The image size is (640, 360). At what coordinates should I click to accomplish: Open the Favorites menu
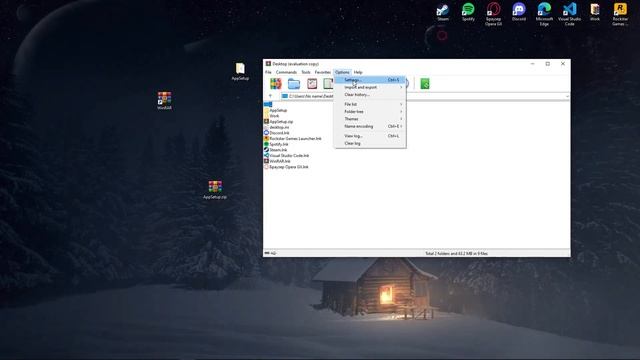point(322,72)
